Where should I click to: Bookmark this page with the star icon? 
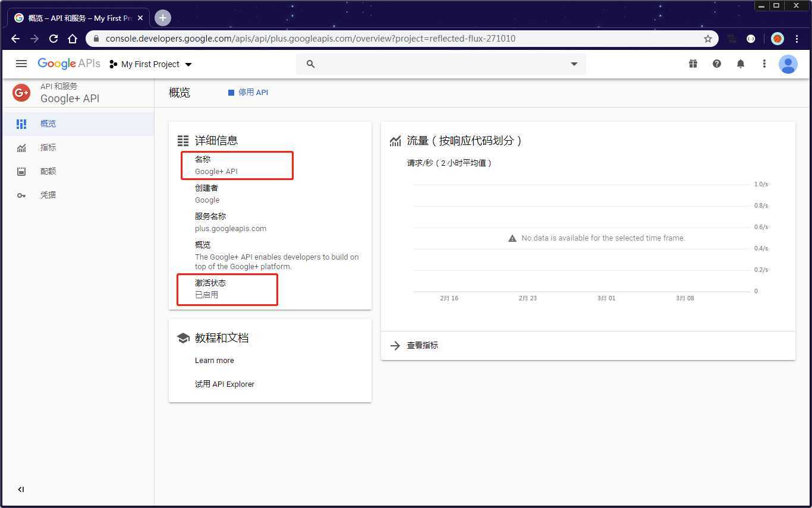(708, 39)
